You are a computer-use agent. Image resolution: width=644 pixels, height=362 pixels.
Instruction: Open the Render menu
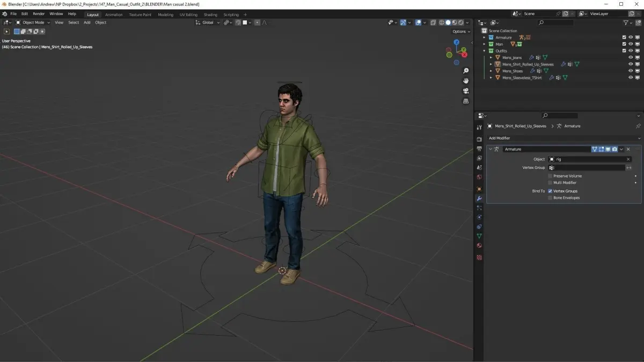[39, 14]
